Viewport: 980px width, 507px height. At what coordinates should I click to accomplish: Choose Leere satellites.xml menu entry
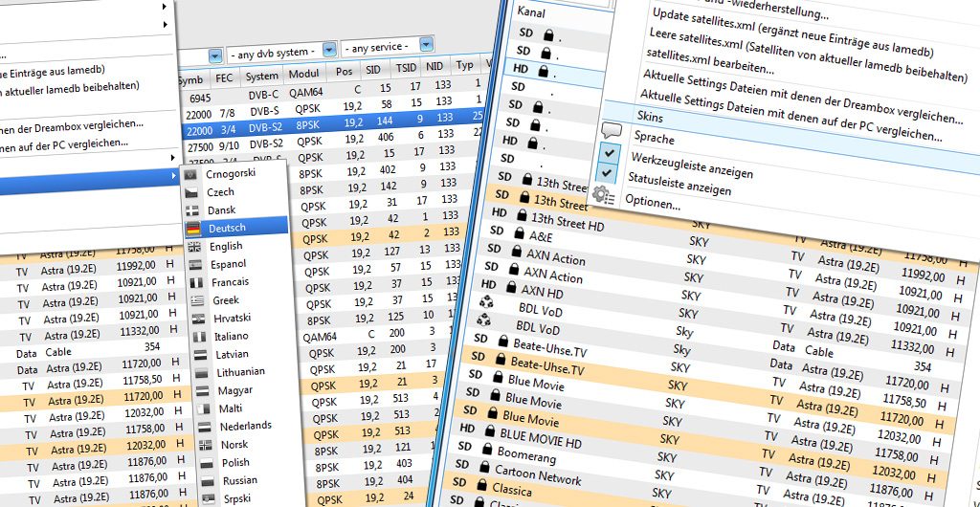tap(808, 55)
